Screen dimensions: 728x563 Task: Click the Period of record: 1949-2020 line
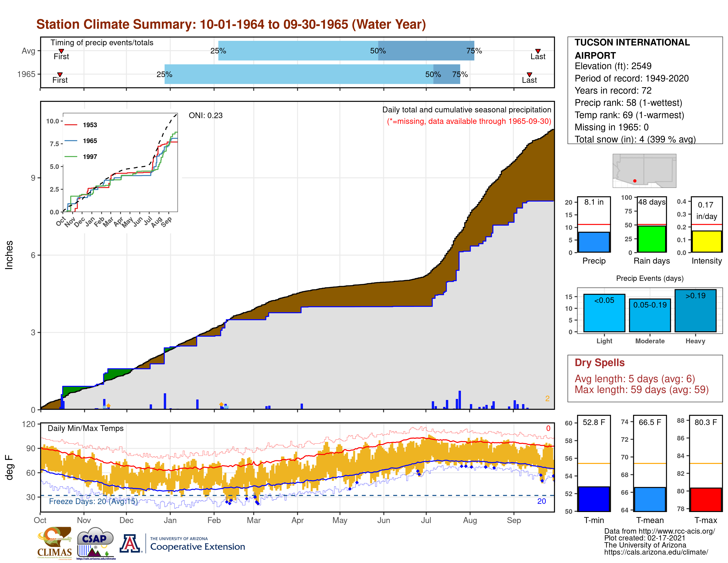[632, 78]
